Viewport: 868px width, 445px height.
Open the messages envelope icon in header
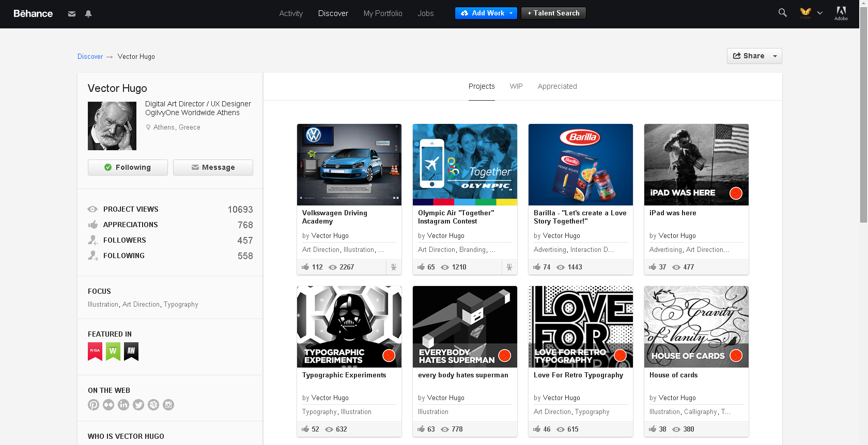coord(72,14)
